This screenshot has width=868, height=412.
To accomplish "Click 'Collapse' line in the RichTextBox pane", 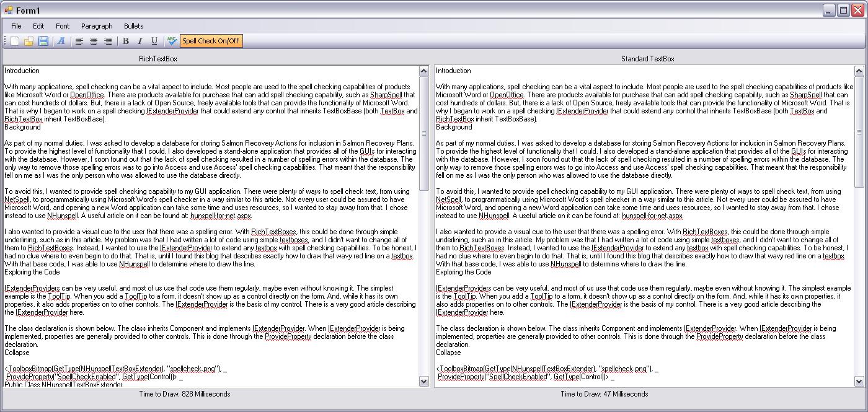I will tap(16, 353).
